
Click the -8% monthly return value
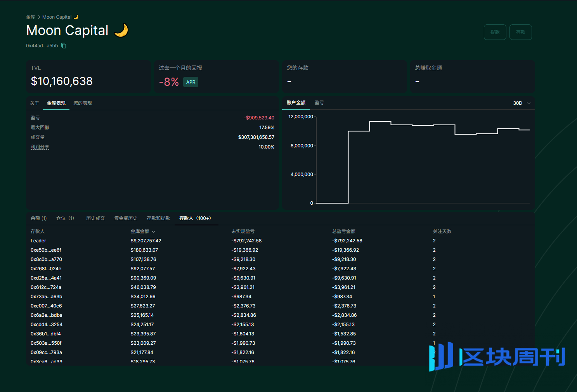(x=169, y=82)
